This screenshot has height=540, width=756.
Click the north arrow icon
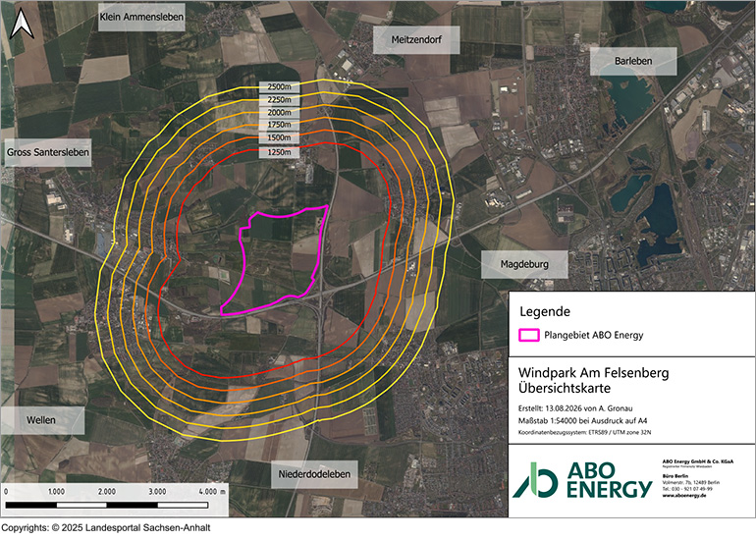[22, 24]
